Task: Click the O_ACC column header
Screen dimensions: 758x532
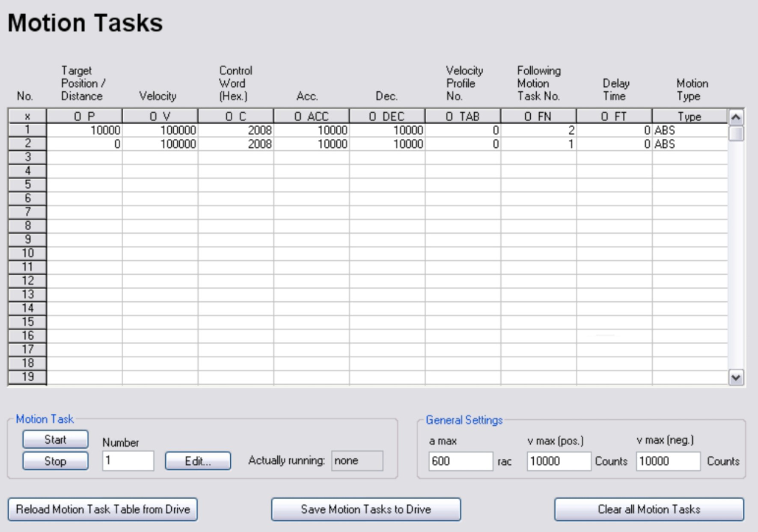Action: [x=311, y=116]
